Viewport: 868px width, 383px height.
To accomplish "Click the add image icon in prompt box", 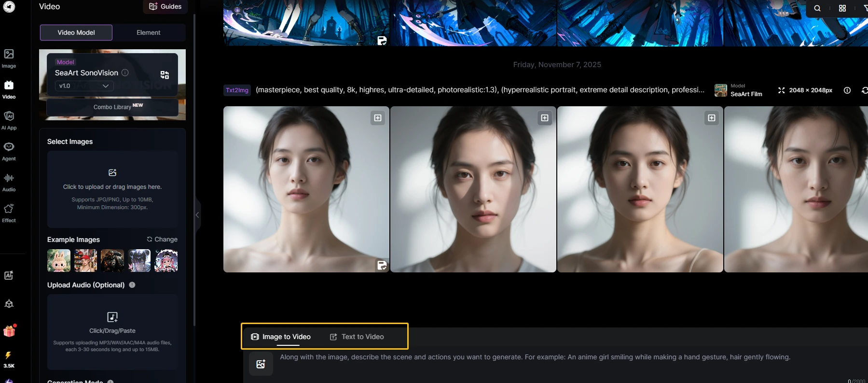I will click(261, 364).
